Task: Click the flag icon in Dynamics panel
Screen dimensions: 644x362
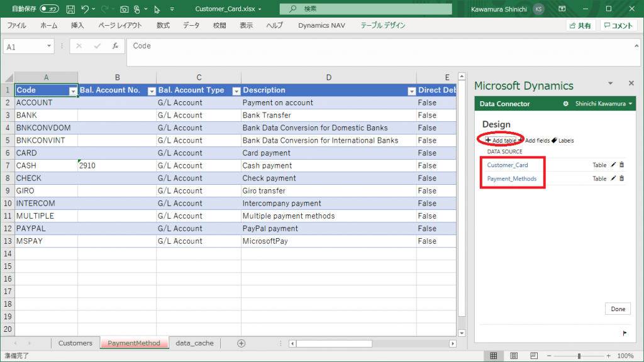Action: (x=625, y=333)
